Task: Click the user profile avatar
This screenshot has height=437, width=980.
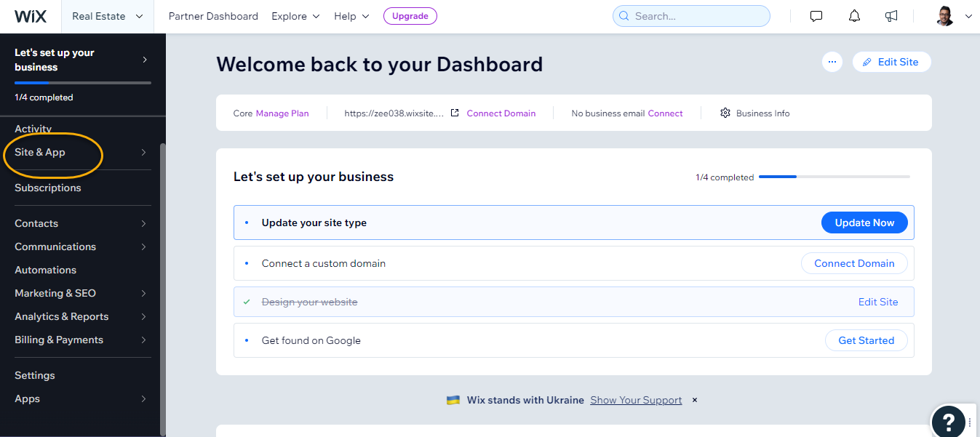Action: pos(945,16)
